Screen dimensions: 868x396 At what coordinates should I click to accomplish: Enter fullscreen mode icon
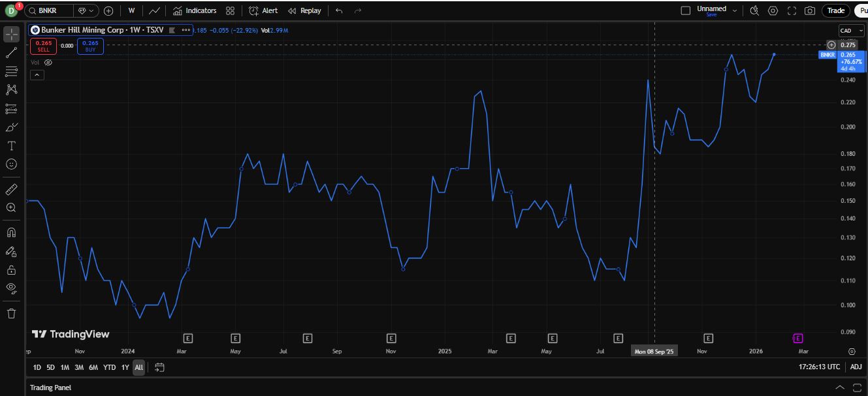(x=792, y=10)
